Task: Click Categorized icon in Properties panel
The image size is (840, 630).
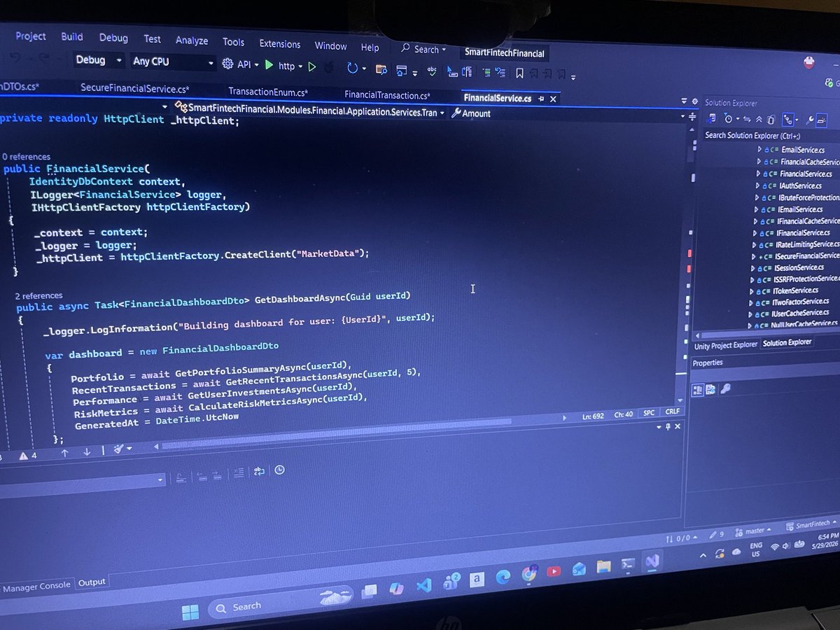Action: [698, 390]
